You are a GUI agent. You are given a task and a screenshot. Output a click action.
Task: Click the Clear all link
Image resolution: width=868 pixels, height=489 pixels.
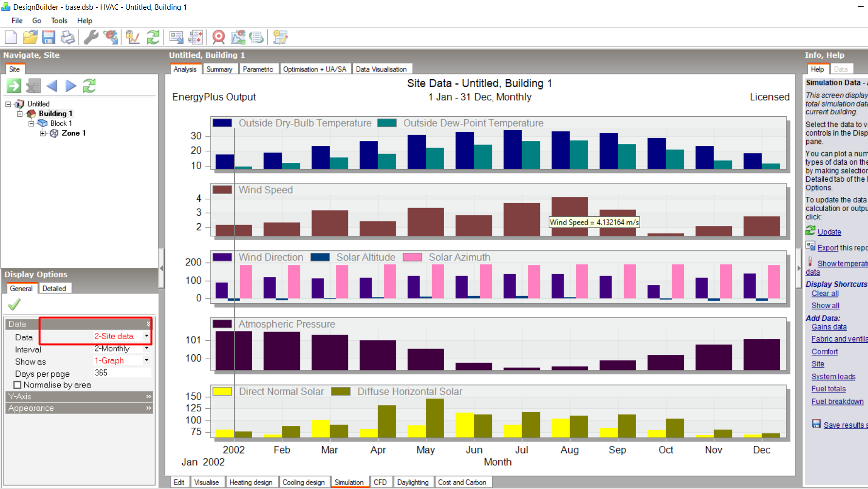pyautogui.click(x=825, y=294)
